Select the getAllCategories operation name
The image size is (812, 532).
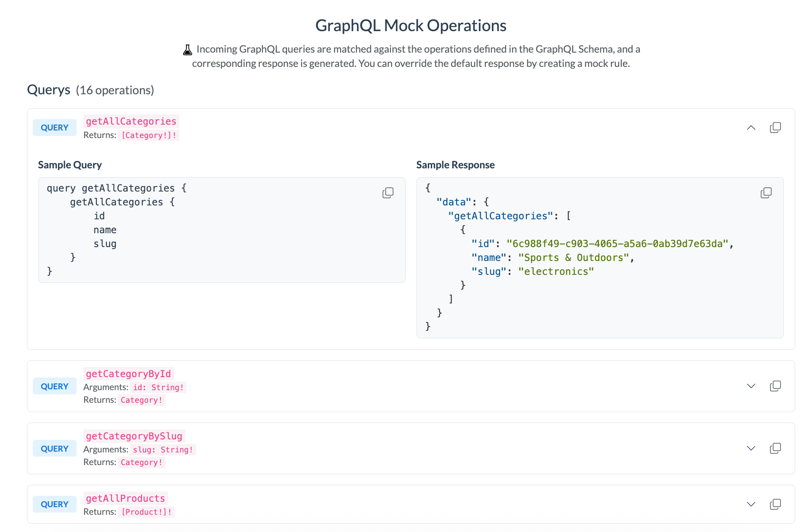pos(131,121)
